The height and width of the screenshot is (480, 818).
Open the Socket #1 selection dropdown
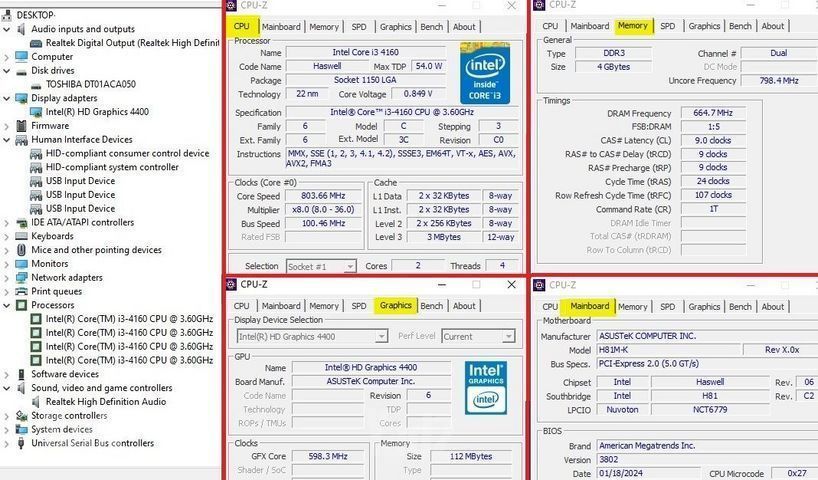(x=350, y=267)
